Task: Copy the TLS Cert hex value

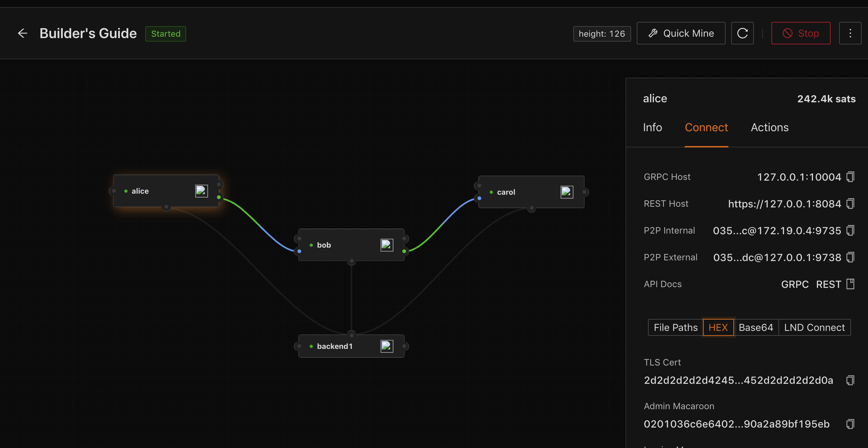Action: click(850, 380)
